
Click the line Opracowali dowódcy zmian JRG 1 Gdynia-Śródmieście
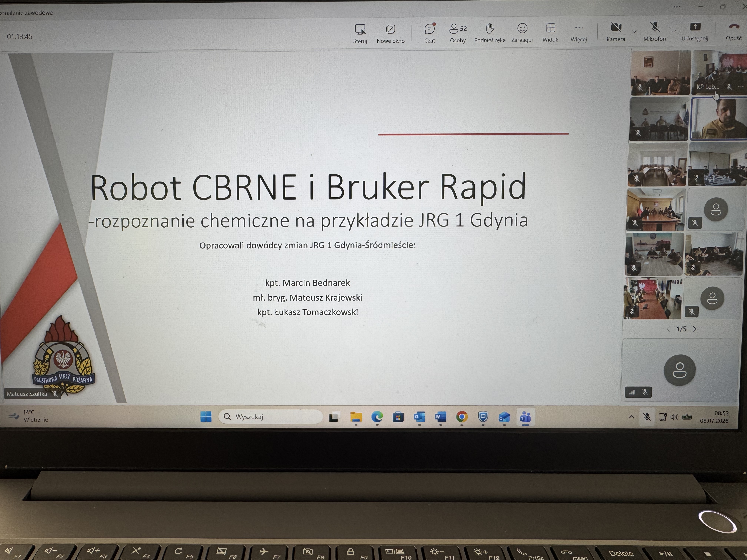coord(307,245)
